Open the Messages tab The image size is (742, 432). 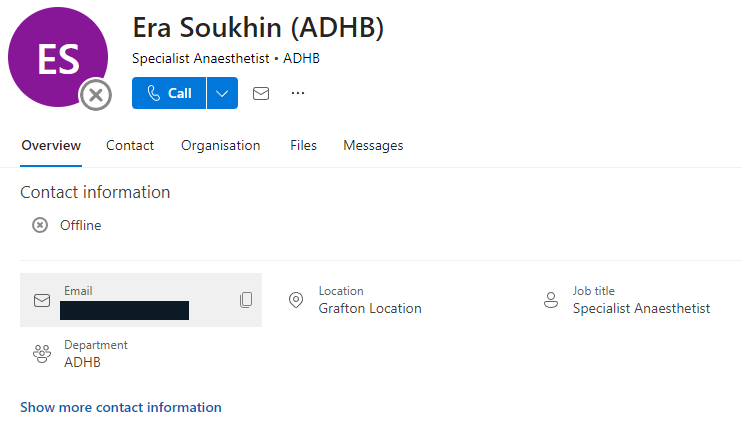coord(373,145)
